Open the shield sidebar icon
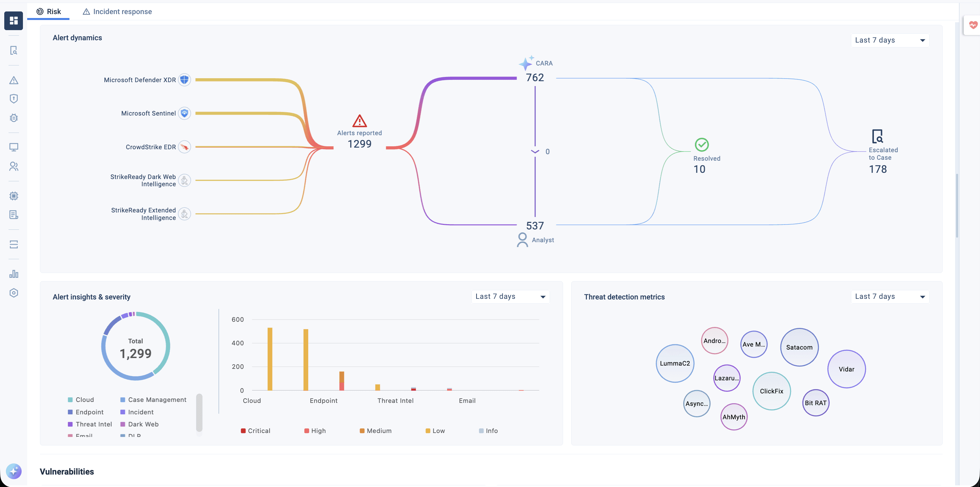The width and height of the screenshot is (980, 487). 14,99
